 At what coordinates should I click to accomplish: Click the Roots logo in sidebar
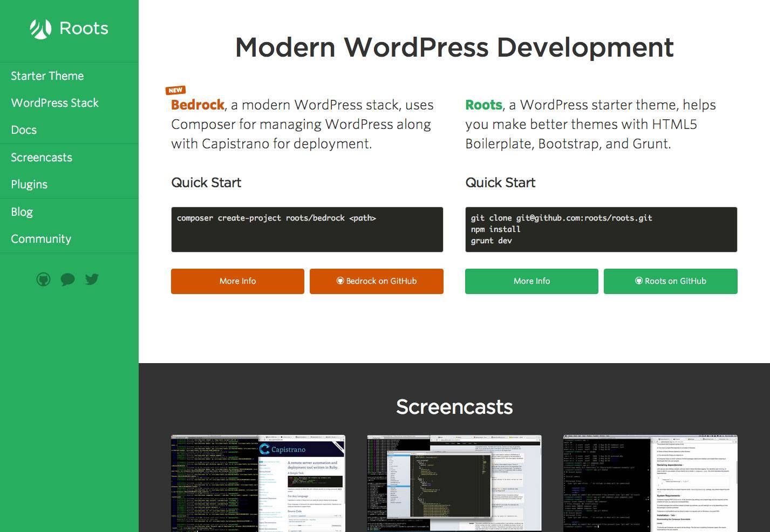pos(69,29)
